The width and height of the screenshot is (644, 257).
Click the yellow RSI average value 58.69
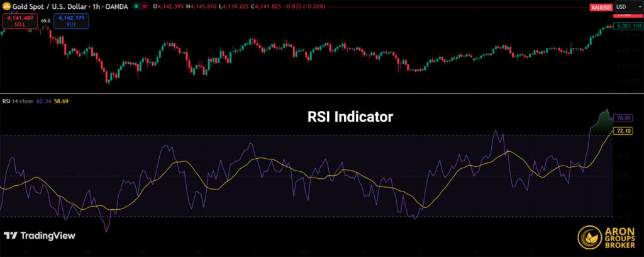coord(60,101)
